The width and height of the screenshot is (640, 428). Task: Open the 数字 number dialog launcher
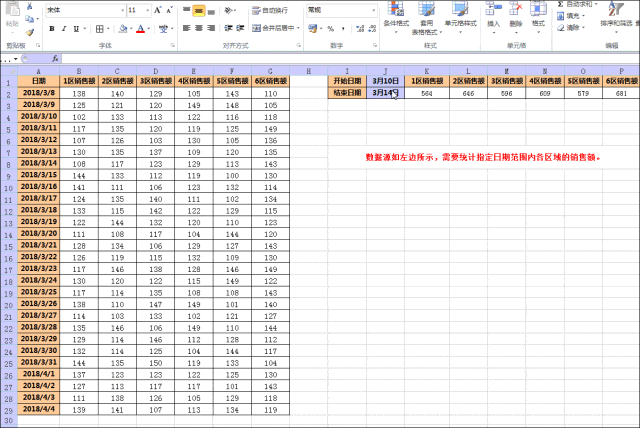pyautogui.click(x=375, y=45)
